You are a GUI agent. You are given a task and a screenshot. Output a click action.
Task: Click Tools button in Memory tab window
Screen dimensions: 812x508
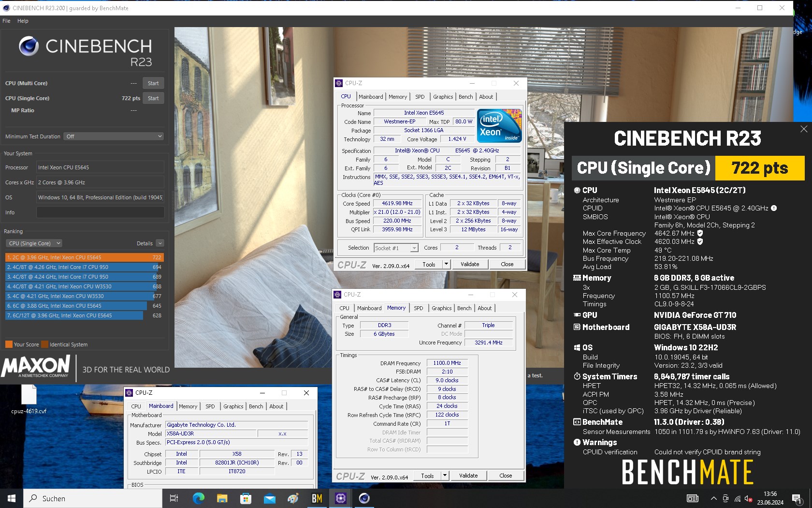click(x=427, y=476)
